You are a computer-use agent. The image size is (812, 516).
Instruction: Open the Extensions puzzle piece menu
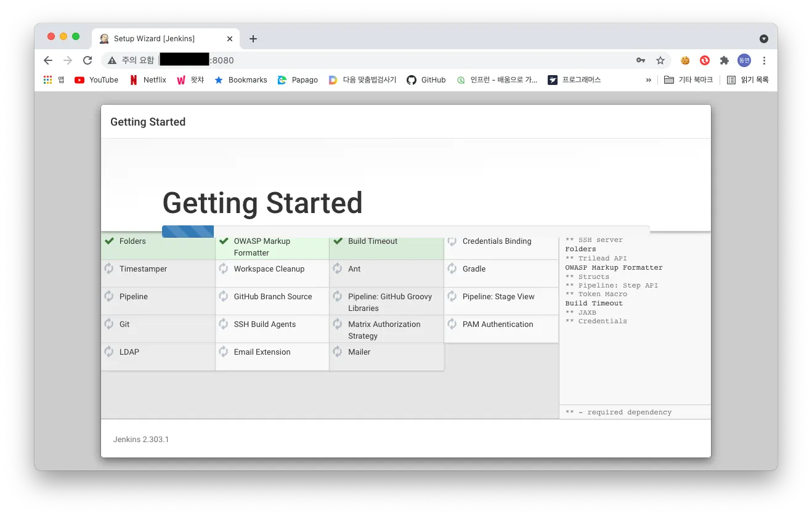click(725, 60)
